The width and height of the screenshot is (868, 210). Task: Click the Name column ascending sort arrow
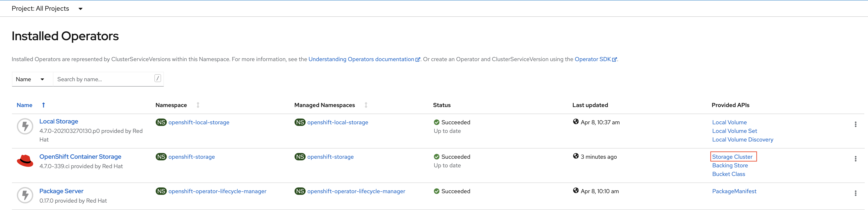pos(44,105)
